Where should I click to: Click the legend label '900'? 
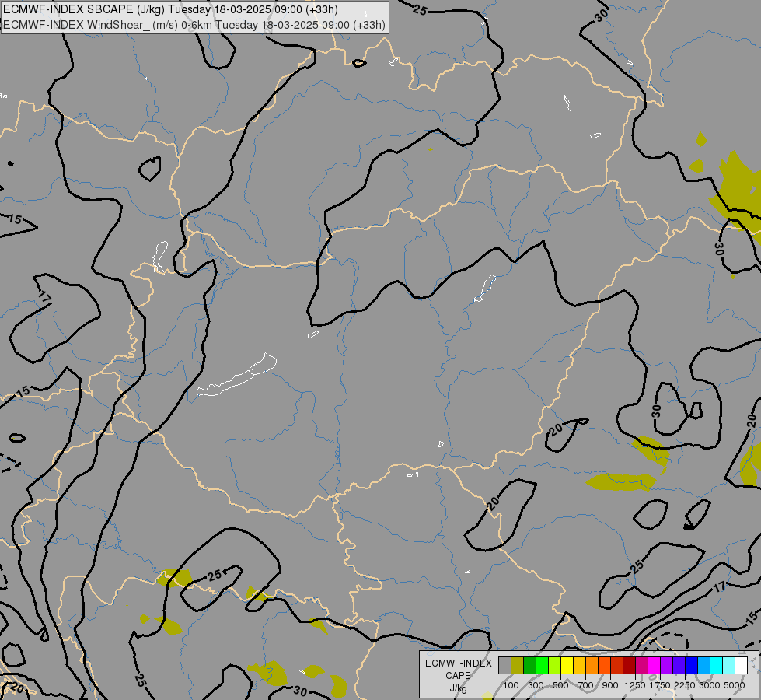point(610,685)
